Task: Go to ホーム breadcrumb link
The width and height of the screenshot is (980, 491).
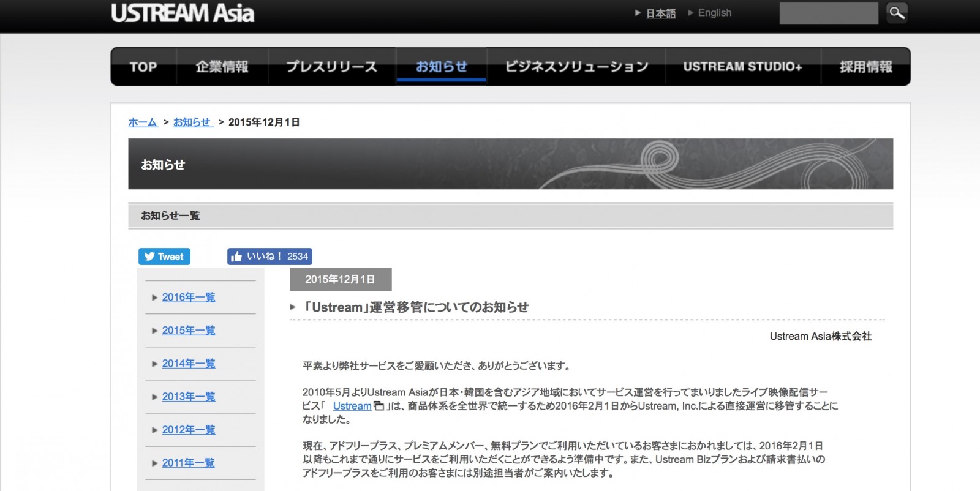Action: coord(143,122)
